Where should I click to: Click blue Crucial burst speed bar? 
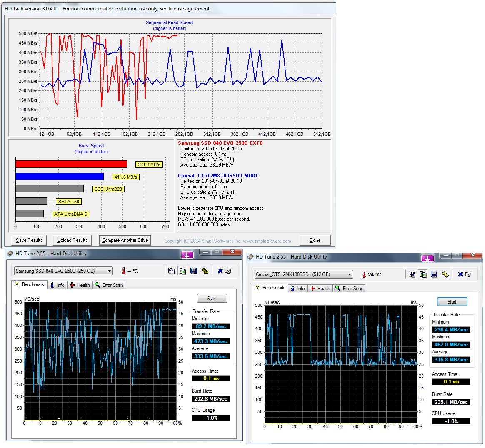(x=60, y=177)
